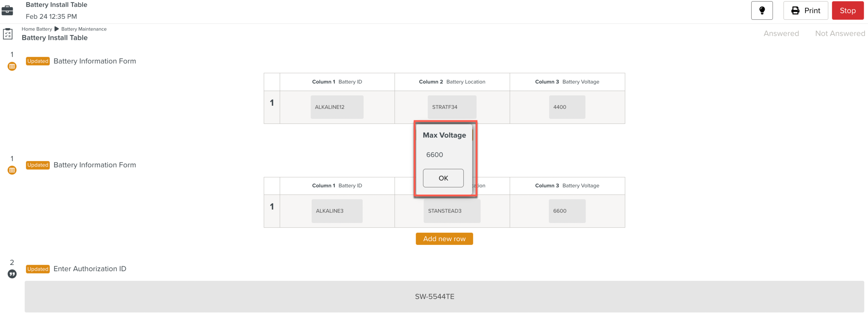Click the lightbulb hint button
The image size is (868, 314).
coord(762,10)
